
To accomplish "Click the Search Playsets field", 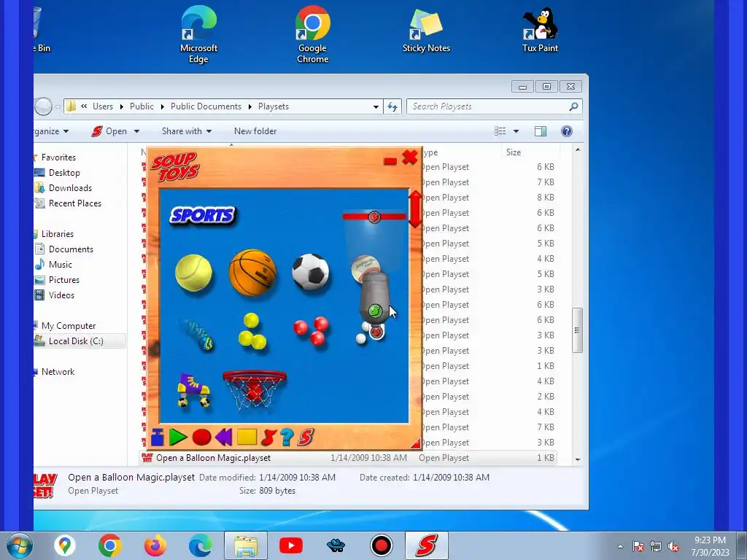I will (x=494, y=106).
